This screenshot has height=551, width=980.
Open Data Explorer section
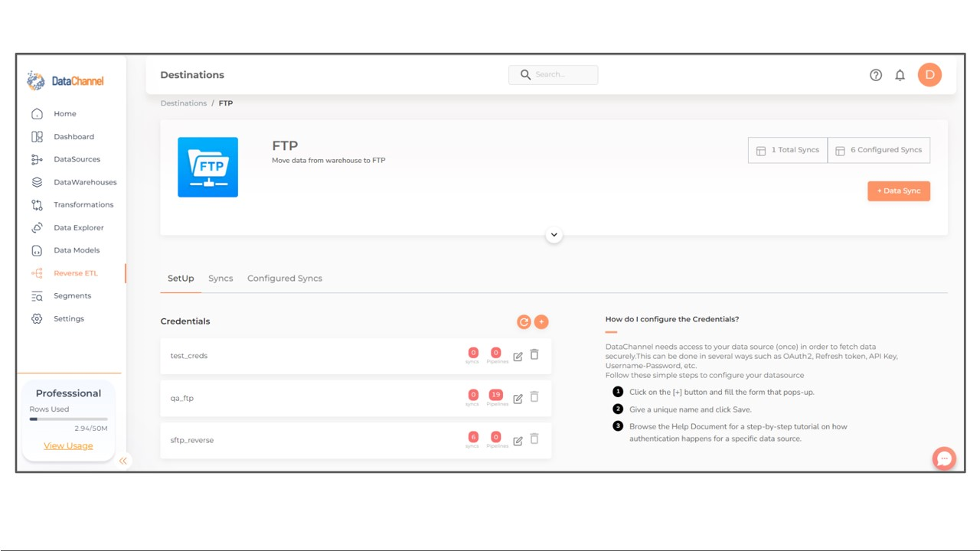tap(78, 228)
